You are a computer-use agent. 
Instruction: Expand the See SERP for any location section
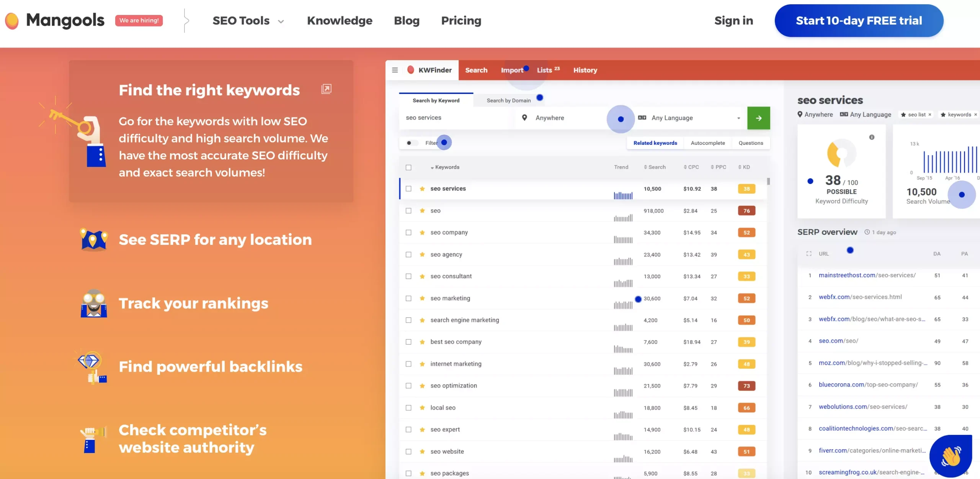[x=215, y=240]
